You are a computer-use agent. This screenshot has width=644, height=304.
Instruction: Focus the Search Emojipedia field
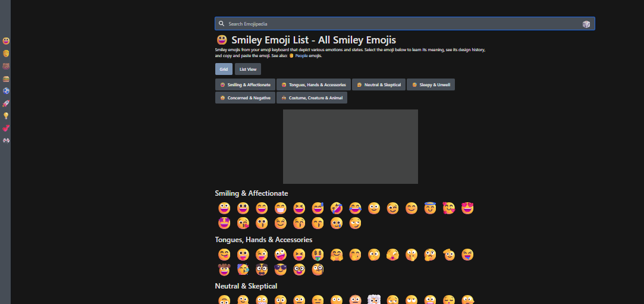405,24
